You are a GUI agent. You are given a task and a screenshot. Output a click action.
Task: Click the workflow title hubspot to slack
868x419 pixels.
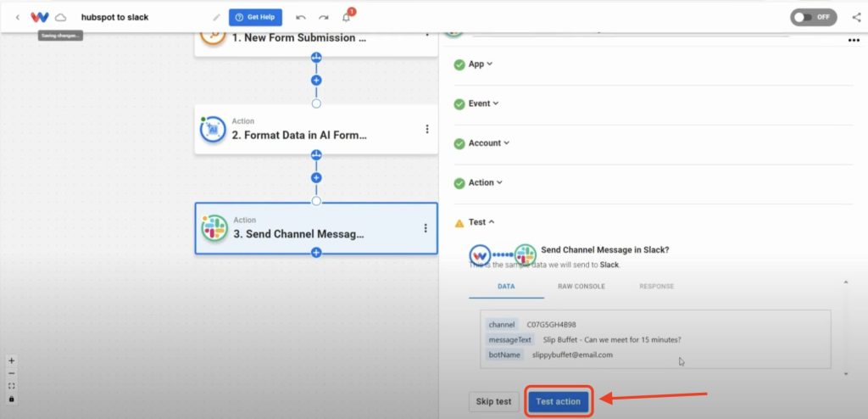tap(114, 17)
